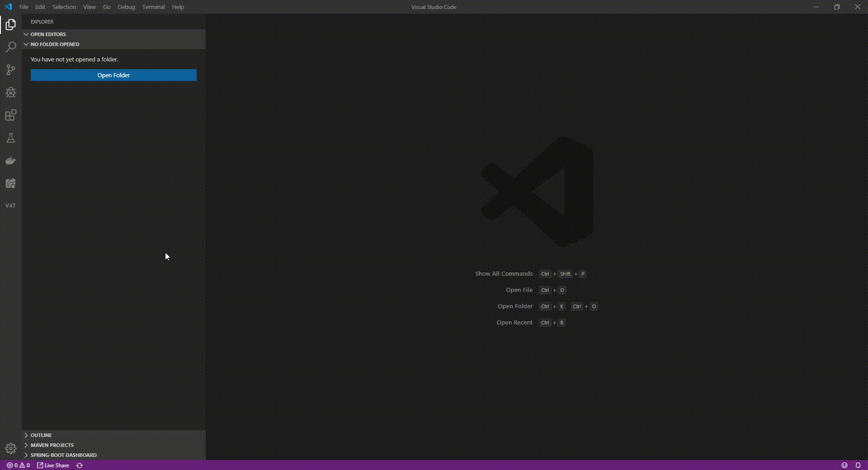This screenshot has height=470, width=868.
Task: Click 'You have not yet opened a folder.' text
Action: click(x=75, y=59)
